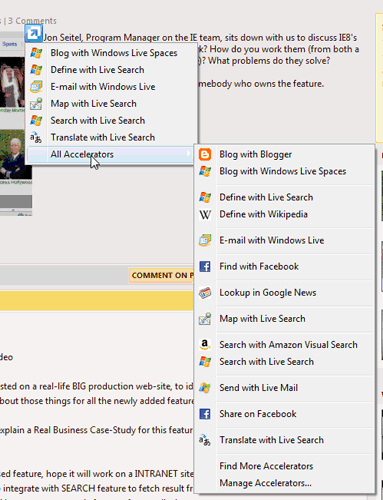The image size is (383, 500).
Task: Click the Wikipedia W icon
Action: (205, 214)
